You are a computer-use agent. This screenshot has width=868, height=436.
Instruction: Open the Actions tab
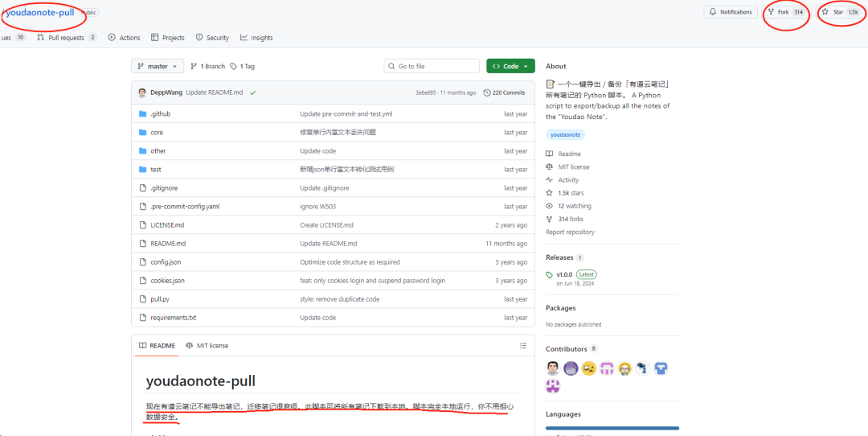tap(124, 38)
